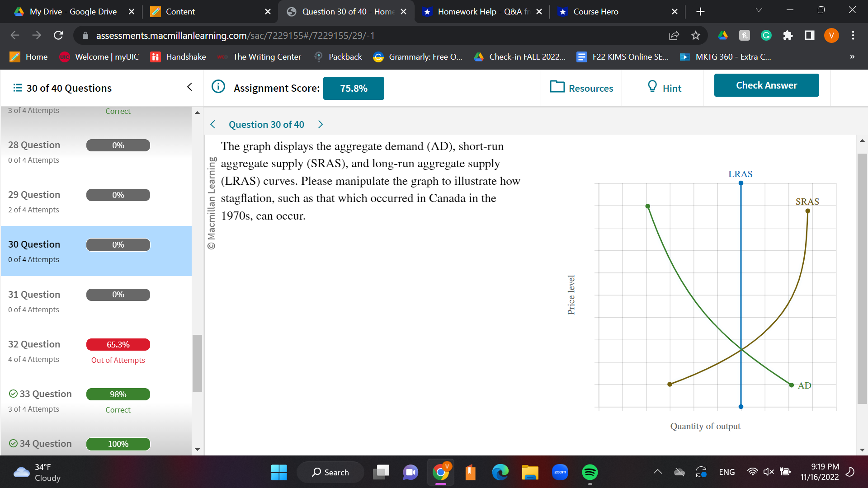Open the browser profile dropdown
Viewport: 868px width, 488px height.
(831, 35)
